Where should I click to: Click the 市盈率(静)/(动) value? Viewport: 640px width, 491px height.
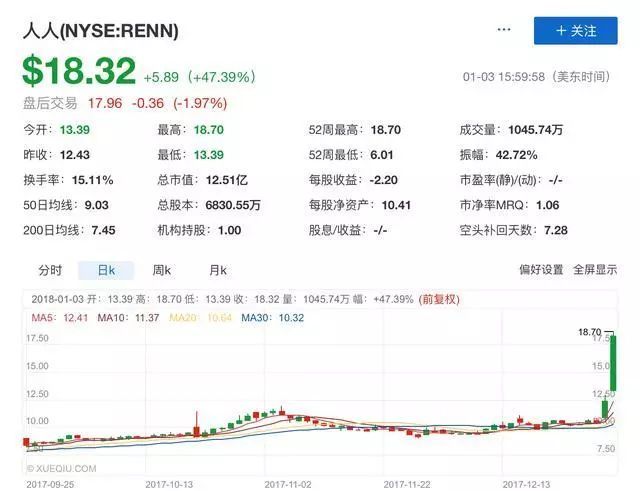tap(556, 180)
